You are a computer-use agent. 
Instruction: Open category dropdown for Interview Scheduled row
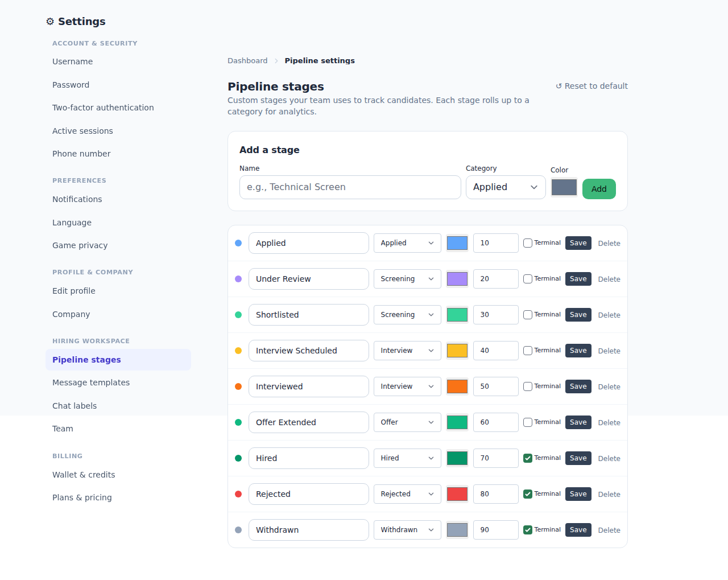point(407,351)
